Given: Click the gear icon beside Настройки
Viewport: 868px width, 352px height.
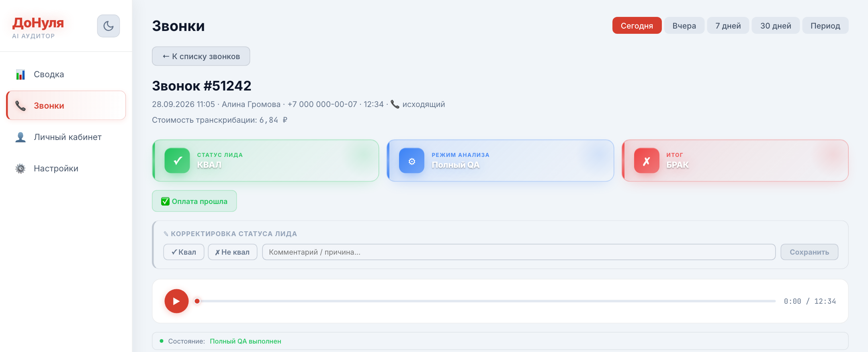Looking at the screenshot, I should click(x=20, y=169).
